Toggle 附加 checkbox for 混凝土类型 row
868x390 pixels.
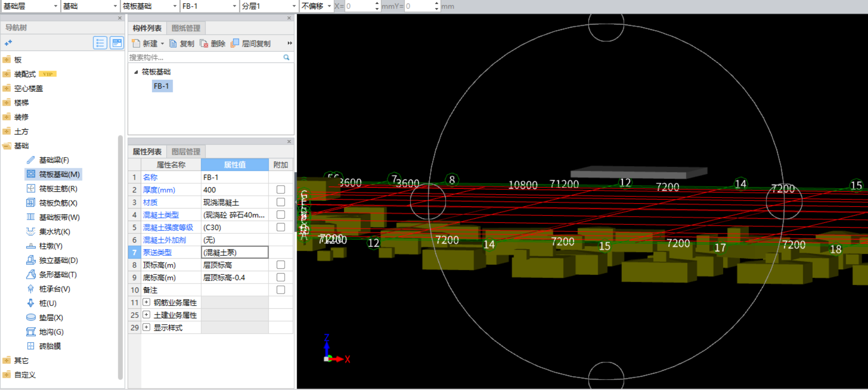pos(281,215)
